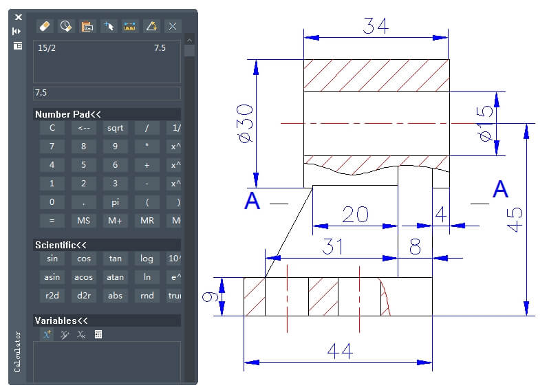Click the calculator panel vertical scrollbar
Screen dimensions: 549x392
[x=189, y=206]
